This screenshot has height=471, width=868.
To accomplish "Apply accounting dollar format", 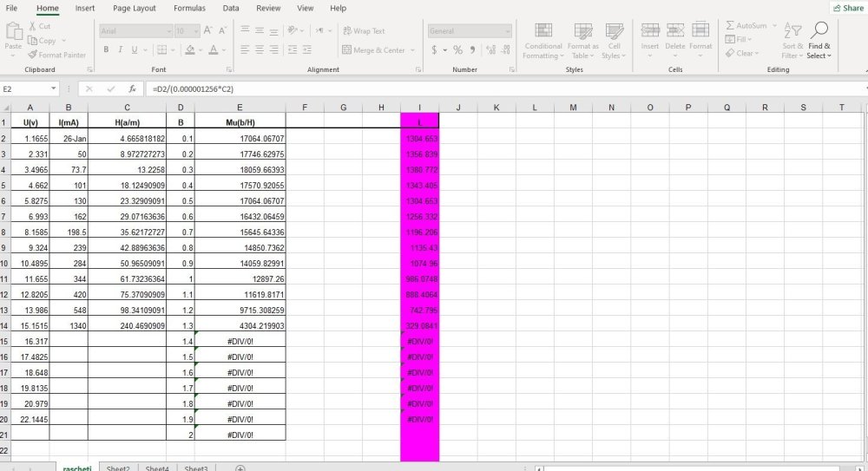I will coord(434,49).
